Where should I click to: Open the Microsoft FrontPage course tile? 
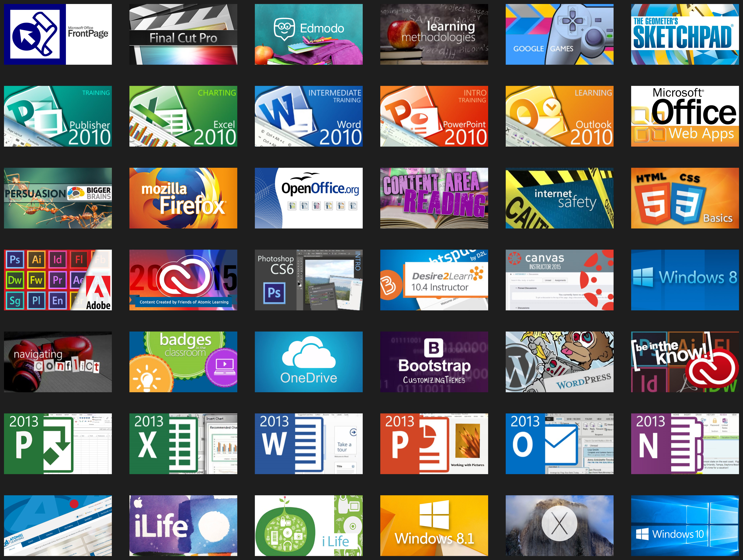(x=58, y=34)
